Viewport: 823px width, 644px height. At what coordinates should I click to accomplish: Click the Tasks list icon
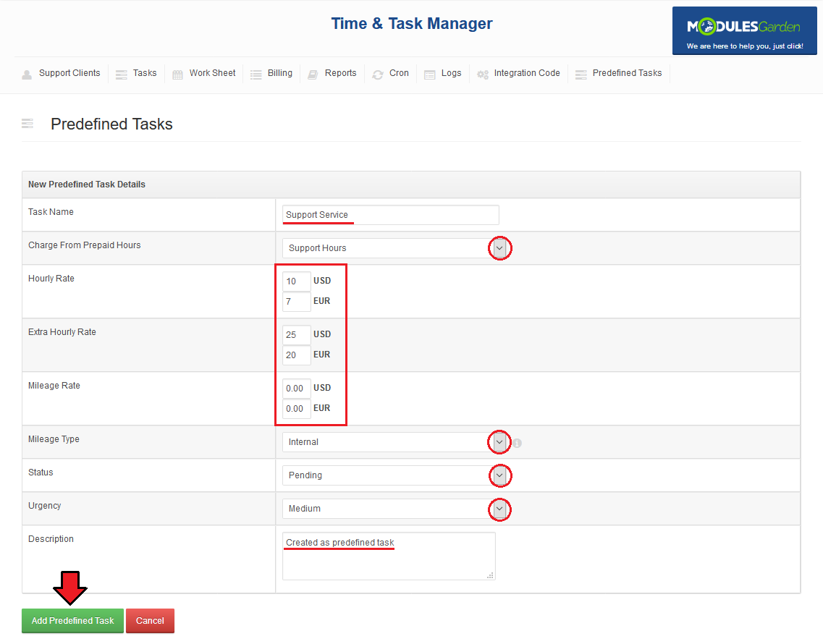(x=122, y=75)
